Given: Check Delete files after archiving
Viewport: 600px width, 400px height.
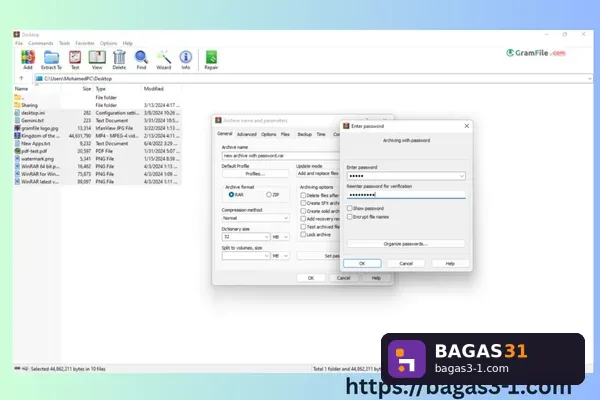Looking at the screenshot, I should [x=303, y=195].
